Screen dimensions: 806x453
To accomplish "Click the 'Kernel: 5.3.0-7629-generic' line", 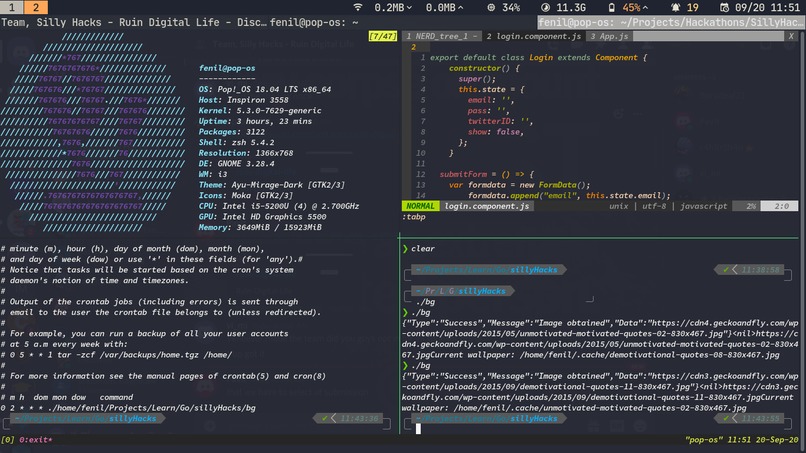I will tap(260, 111).
